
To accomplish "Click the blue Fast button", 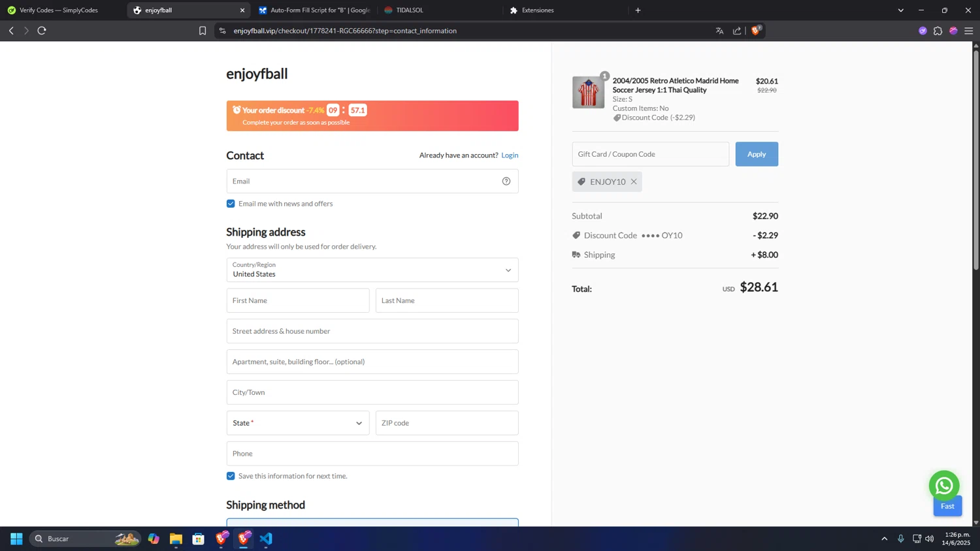I will 947,507.
